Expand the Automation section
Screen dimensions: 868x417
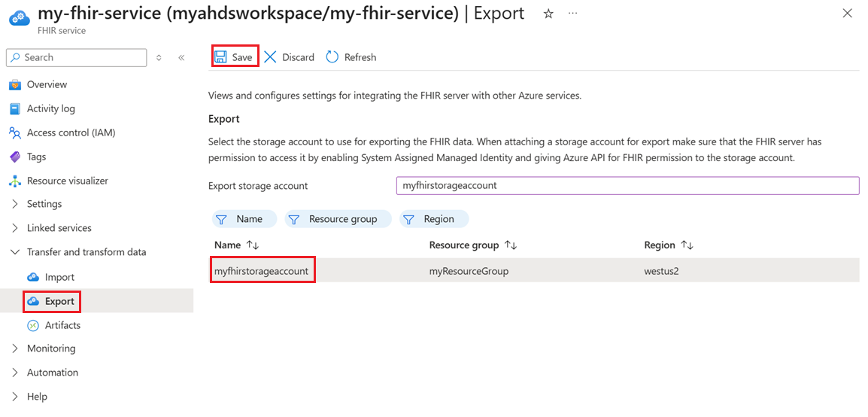(x=15, y=373)
